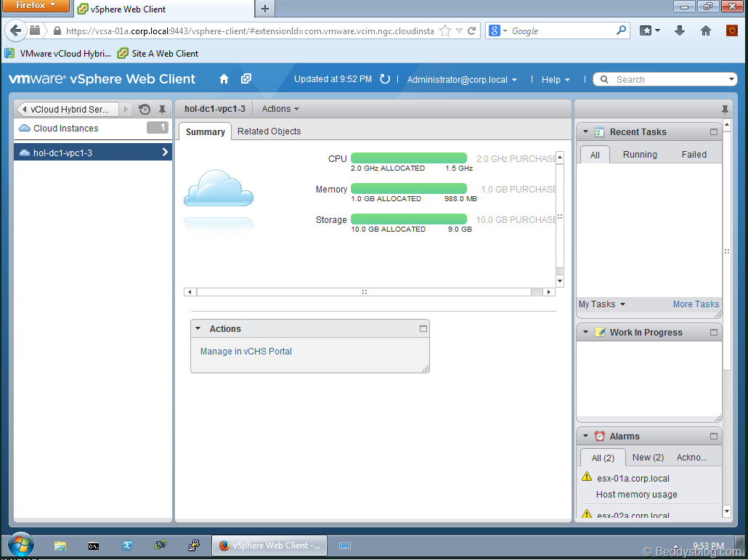This screenshot has height=560, width=748.
Task: Go to vSphere home icon
Action: (x=224, y=79)
